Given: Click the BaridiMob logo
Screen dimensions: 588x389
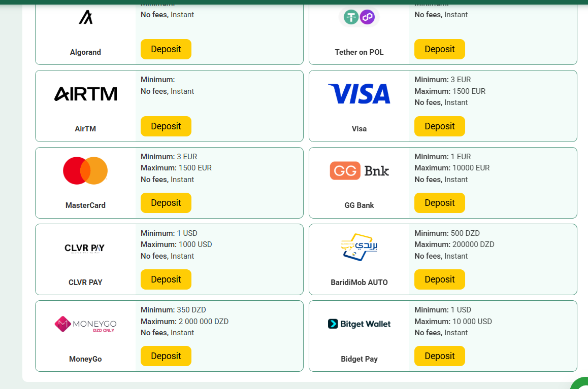Looking at the screenshot, I should (x=360, y=247).
